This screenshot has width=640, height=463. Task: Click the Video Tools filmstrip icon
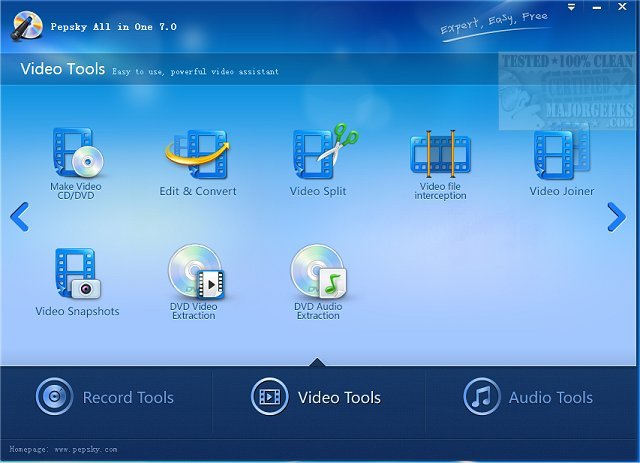[269, 396]
